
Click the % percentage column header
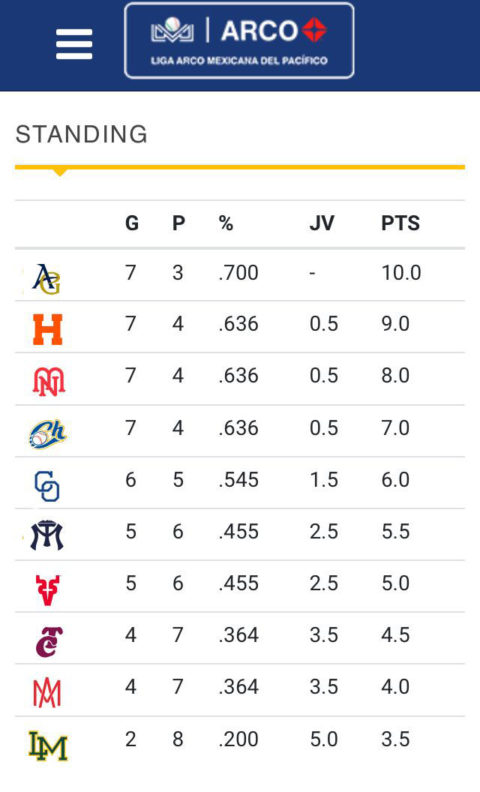[x=226, y=223]
